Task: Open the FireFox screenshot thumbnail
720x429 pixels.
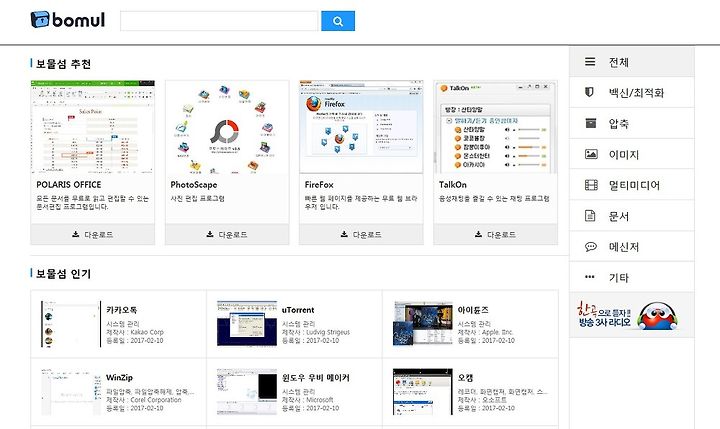Action: pyautogui.click(x=361, y=127)
